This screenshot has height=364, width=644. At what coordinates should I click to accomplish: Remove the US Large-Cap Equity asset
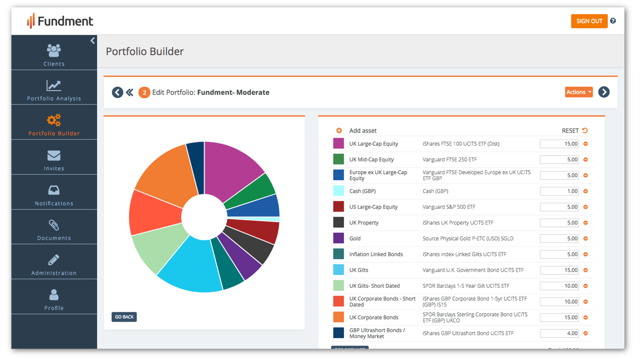(586, 207)
